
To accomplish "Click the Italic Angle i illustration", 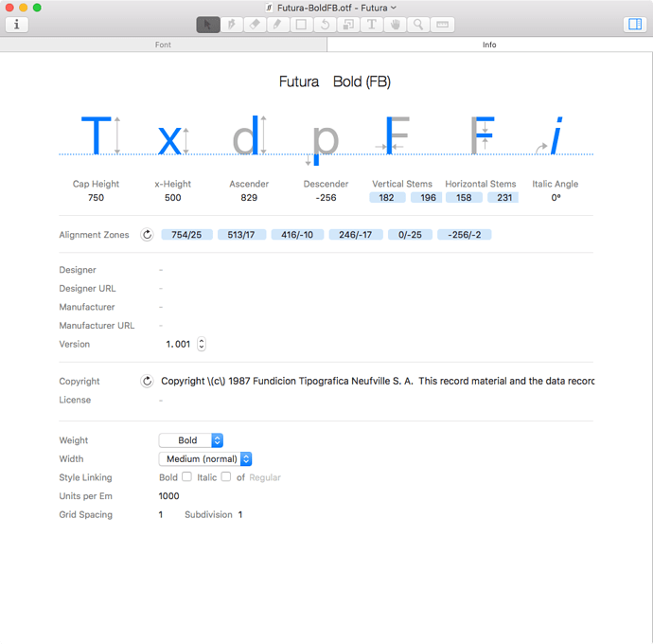I will click(x=550, y=136).
